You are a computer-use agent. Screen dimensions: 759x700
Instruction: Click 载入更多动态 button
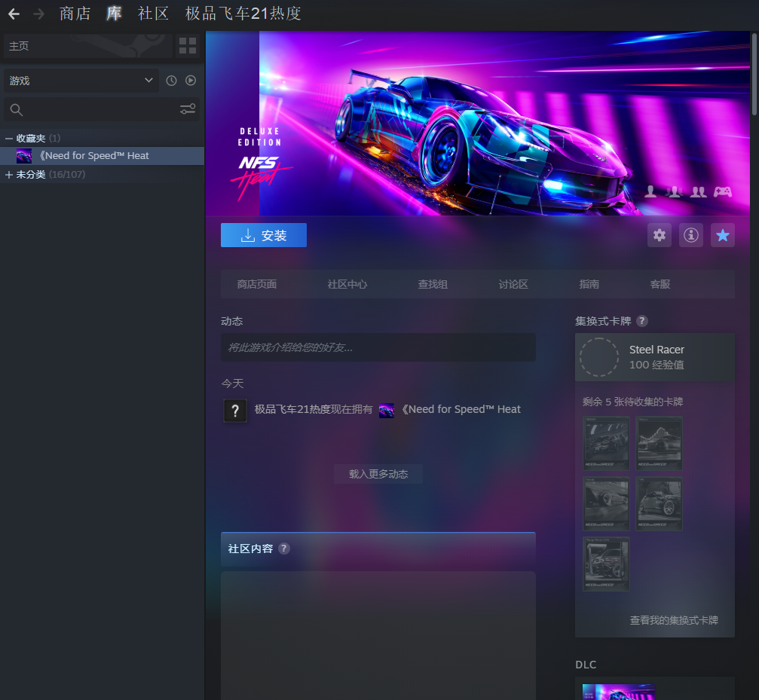pyautogui.click(x=378, y=474)
